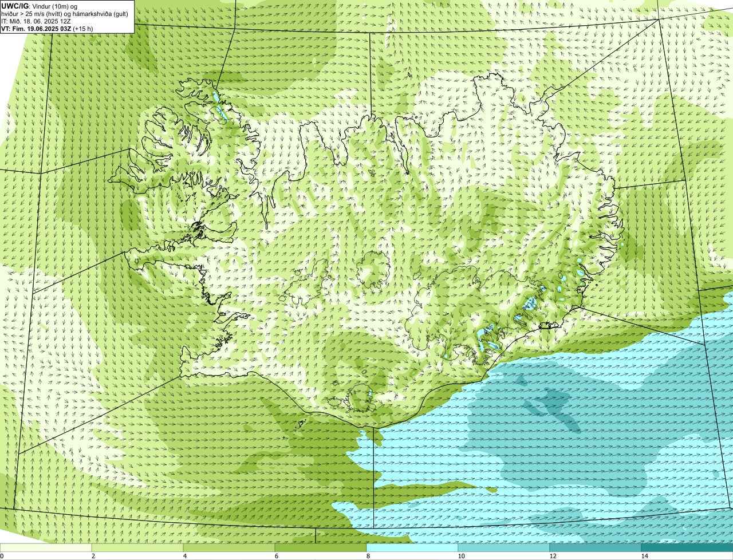Click the 0–2 m/s palest legend color segment
733x560 pixels.
coord(46,547)
